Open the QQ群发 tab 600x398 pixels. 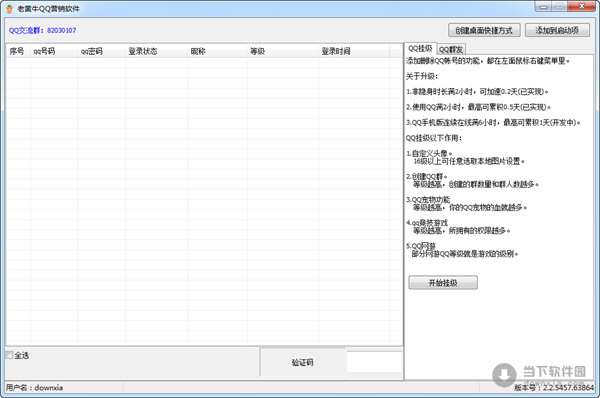451,49
